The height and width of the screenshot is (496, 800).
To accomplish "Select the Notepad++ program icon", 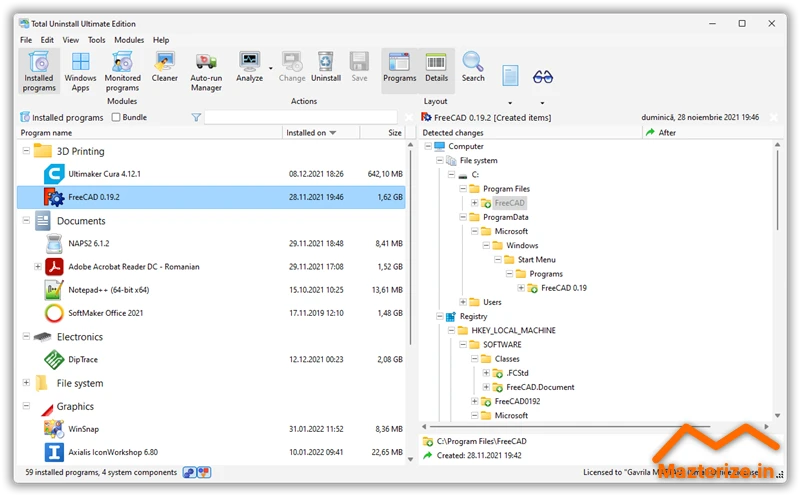I will (x=54, y=290).
